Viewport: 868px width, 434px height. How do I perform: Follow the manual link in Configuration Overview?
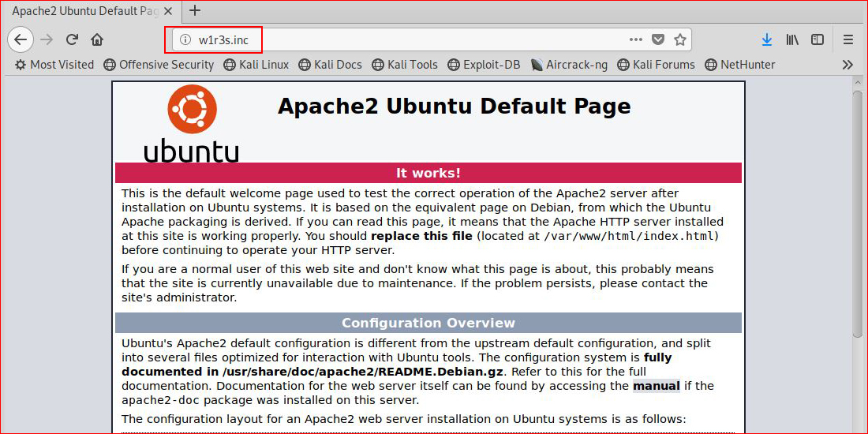(x=656, y=386)
